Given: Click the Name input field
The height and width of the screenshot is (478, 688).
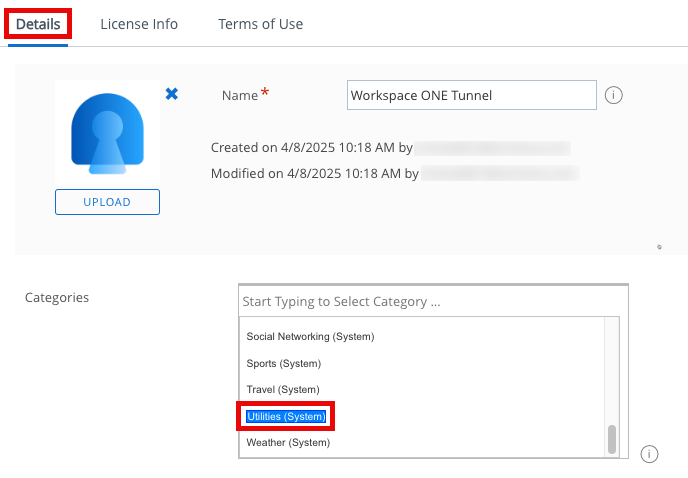Looking at the screenshot, I should 472,95.
